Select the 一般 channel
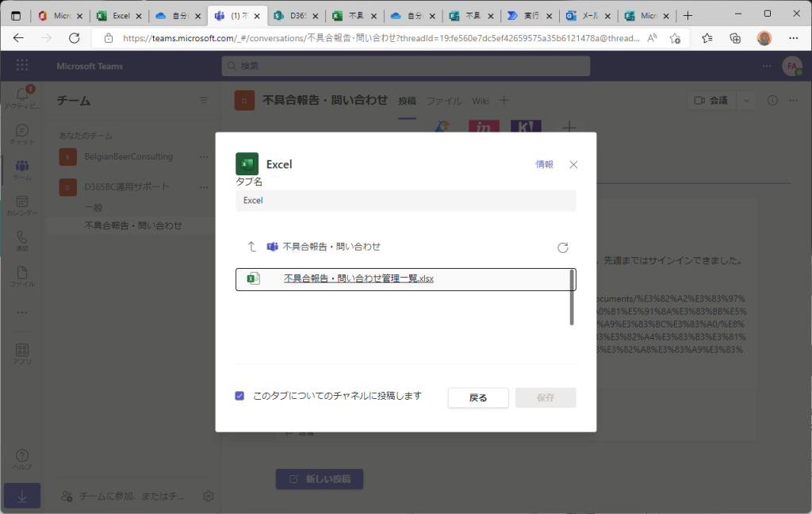 [94, 207]
